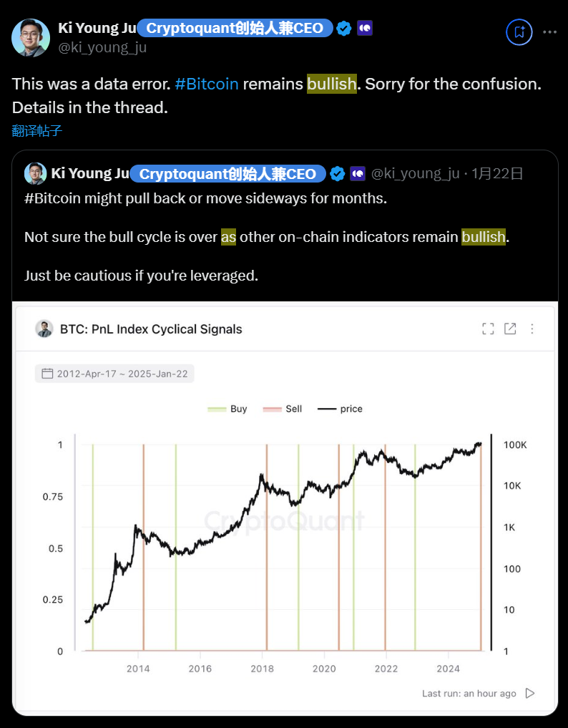Click the small avatar in the quoted post
The image size is (568, 728).
point(35,173)
